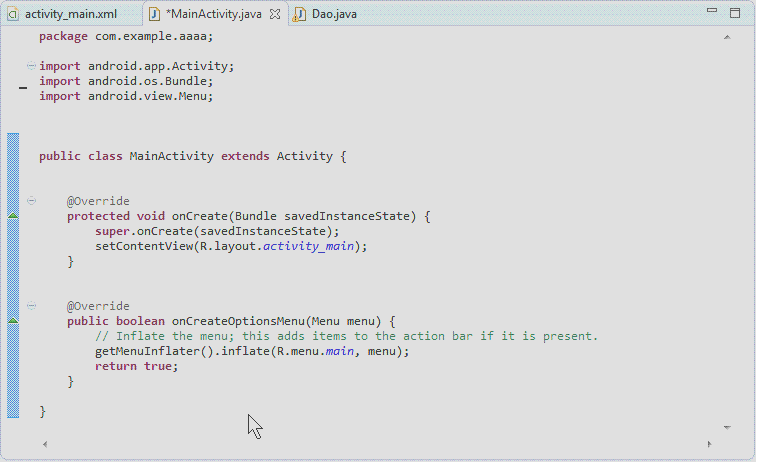Click on import android.os.Bundle line
Image resolution: width=758 pixels, height=464 pixels.
tap(126, 81)
